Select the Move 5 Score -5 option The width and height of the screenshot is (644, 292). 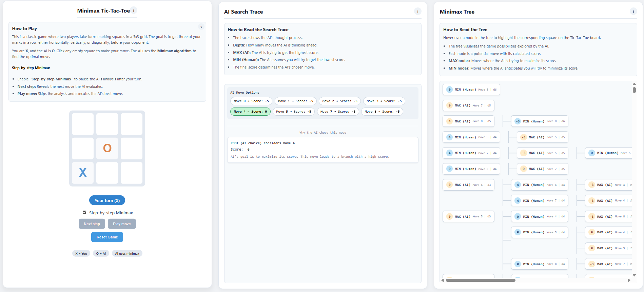click(294, 112)
